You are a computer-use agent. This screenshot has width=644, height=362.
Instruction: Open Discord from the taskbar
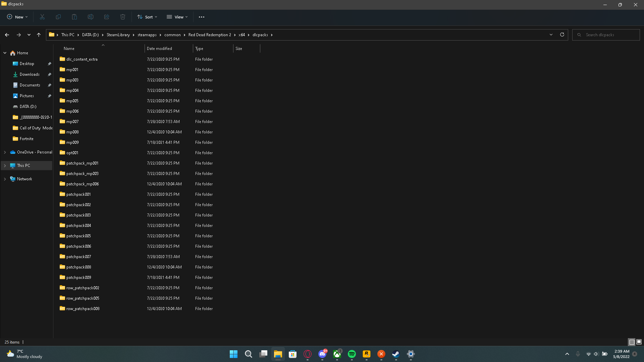tap(322, 354)
